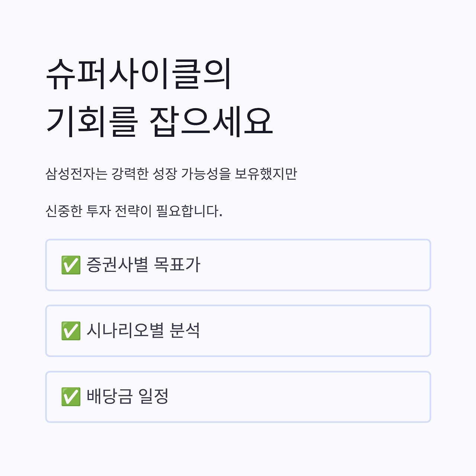Toggle the green checkmark beside 증권사별 목표가
Viewport: 476px width, 476px height.
(71, 265)
